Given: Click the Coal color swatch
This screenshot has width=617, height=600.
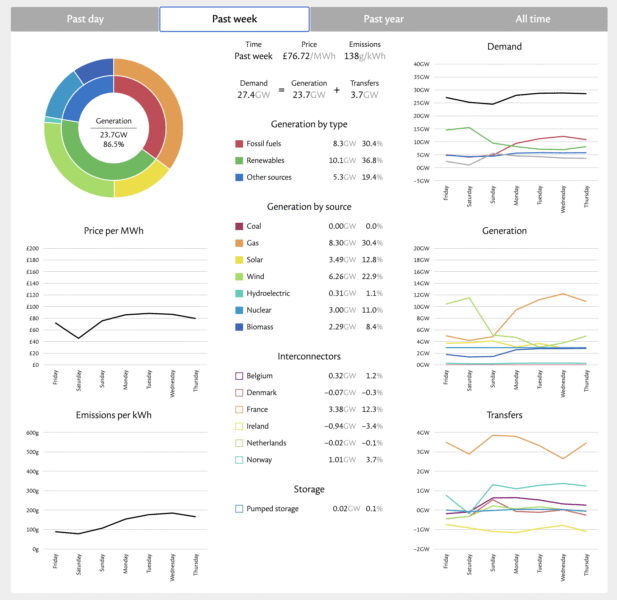Looking at the screenshot, I should (239, 226).
